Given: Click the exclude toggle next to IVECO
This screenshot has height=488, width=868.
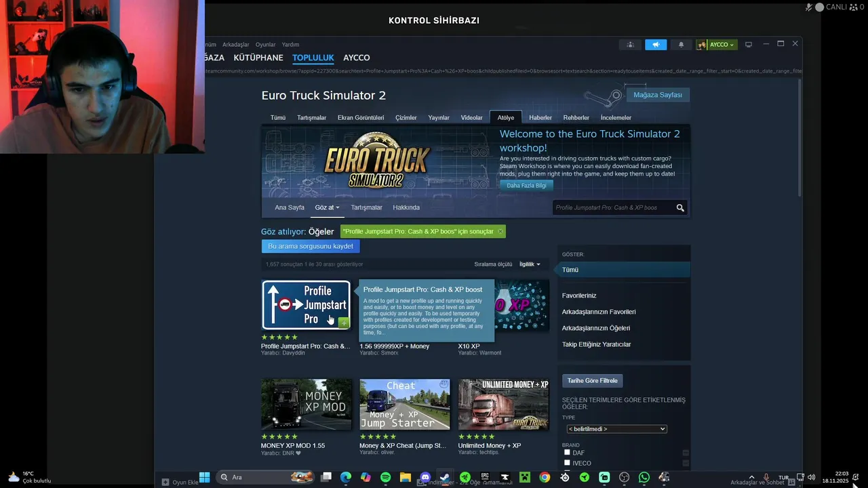Looking at the screenshot, I should 686,464.
